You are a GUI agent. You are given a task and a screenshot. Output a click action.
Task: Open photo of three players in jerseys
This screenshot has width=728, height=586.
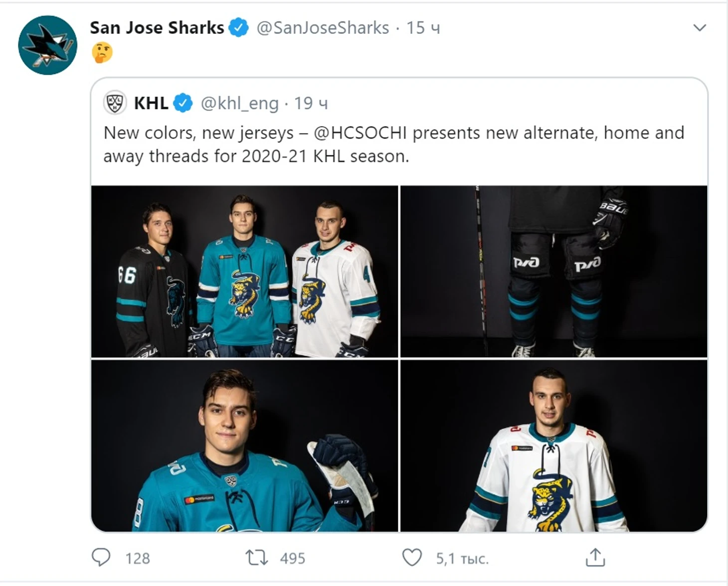click(x=244, y=272)
